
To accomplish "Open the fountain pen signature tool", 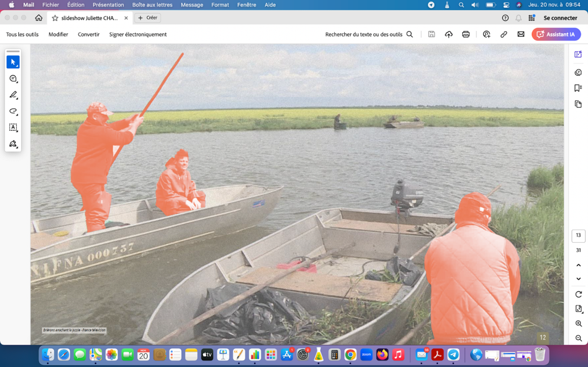I will coord(13,144).
